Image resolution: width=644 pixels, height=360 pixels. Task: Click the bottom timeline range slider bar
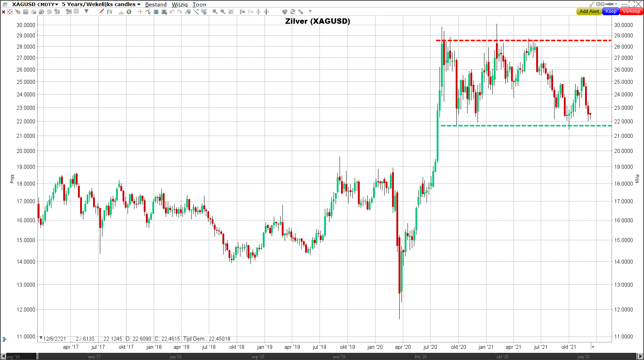338,356
